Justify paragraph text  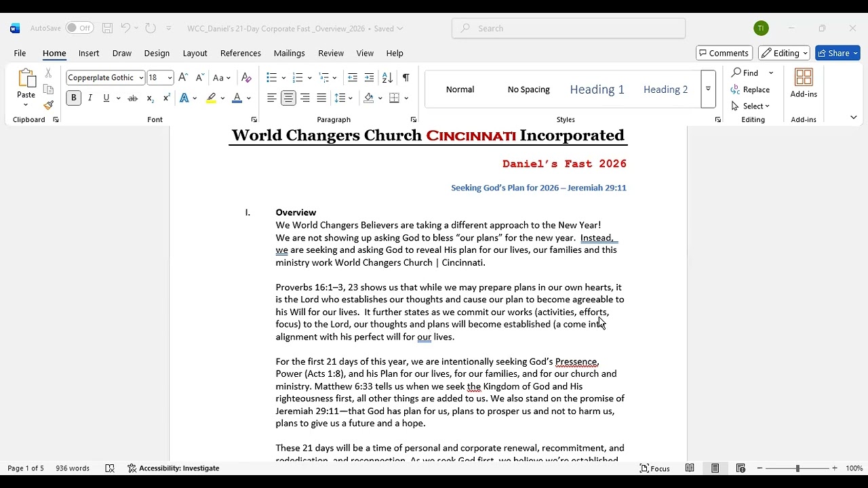[x=321, y=98]
